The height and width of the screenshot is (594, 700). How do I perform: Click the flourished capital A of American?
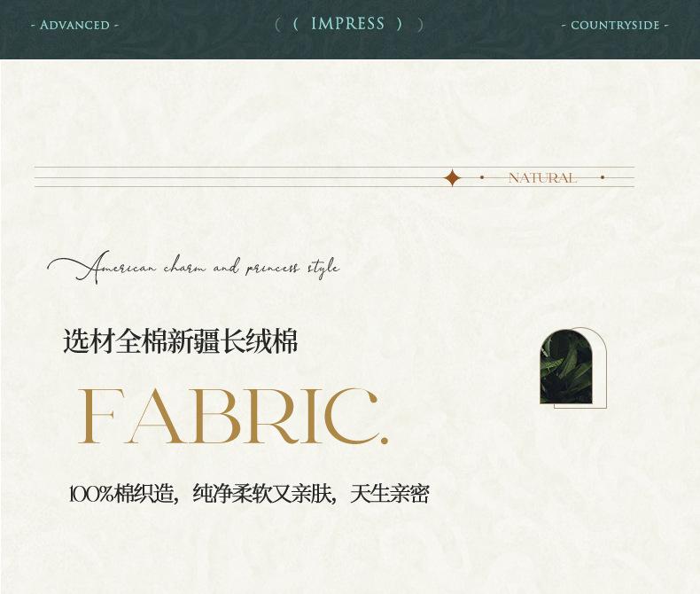point(84,269)
